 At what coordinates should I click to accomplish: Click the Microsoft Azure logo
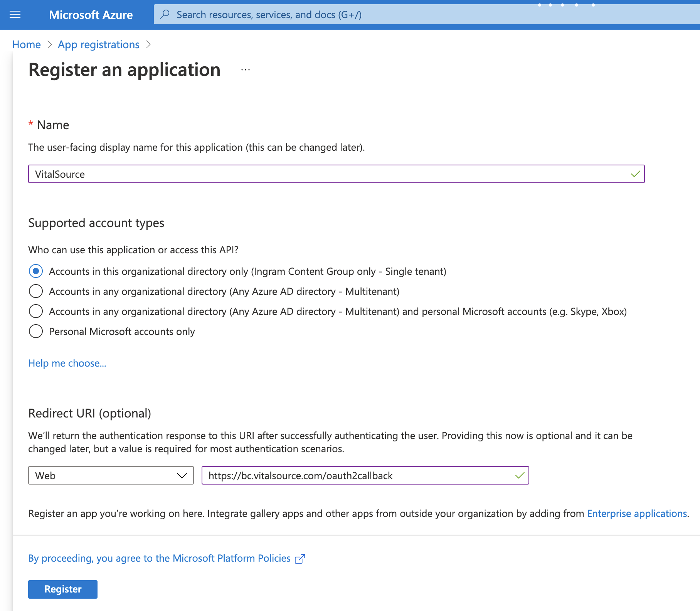(91, 15)
